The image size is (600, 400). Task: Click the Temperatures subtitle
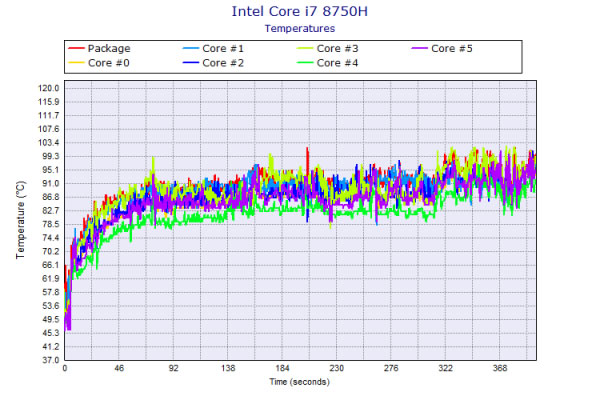pyautogui.click(x=300, y=29)
